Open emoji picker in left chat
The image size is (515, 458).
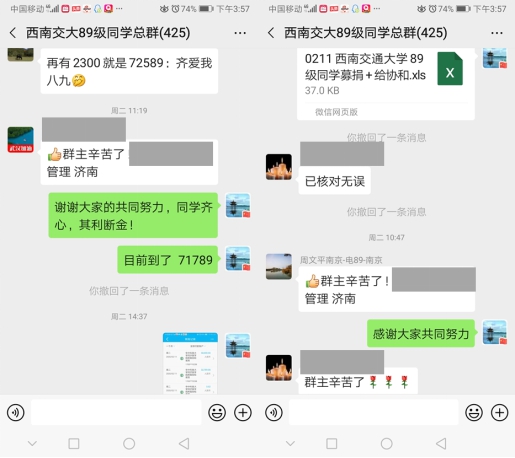217,413
